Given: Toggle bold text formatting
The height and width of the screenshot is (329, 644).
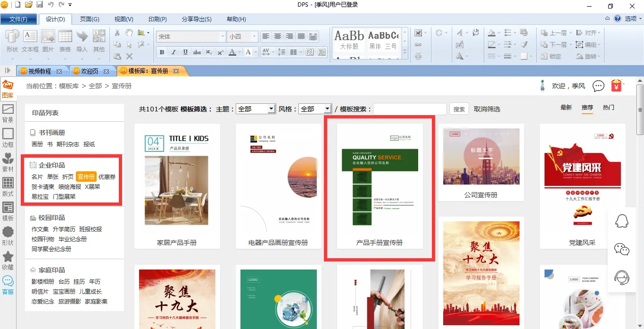Looking at the screenshot, I should 162,52.
